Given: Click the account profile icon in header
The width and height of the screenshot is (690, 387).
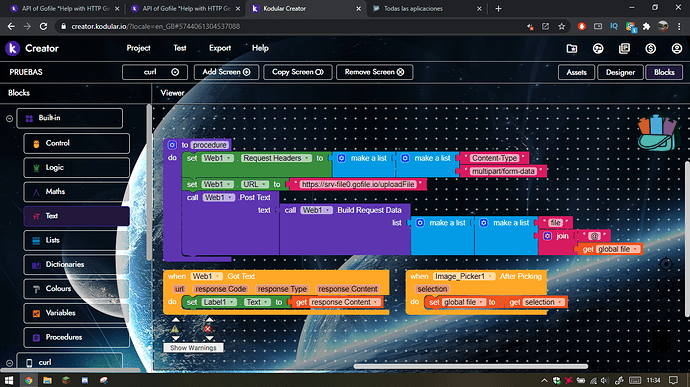Looking at the screenshot, I should pos(677,48).
